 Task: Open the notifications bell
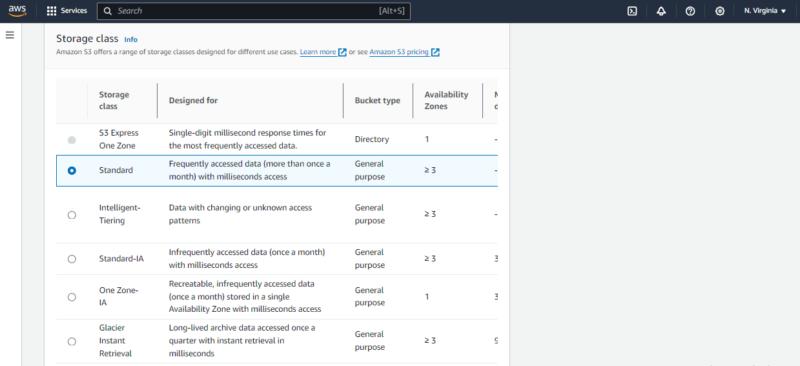coord(661,11)
